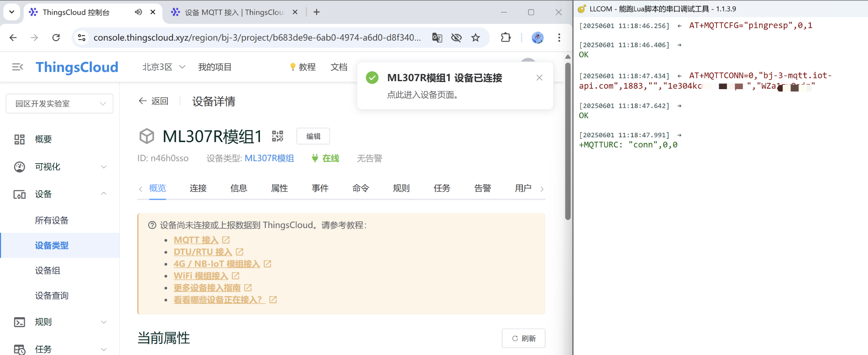Click the device cube icon beside ML307R模组1
The height and width of the screenshot is (355, 868).
point(147,136)
